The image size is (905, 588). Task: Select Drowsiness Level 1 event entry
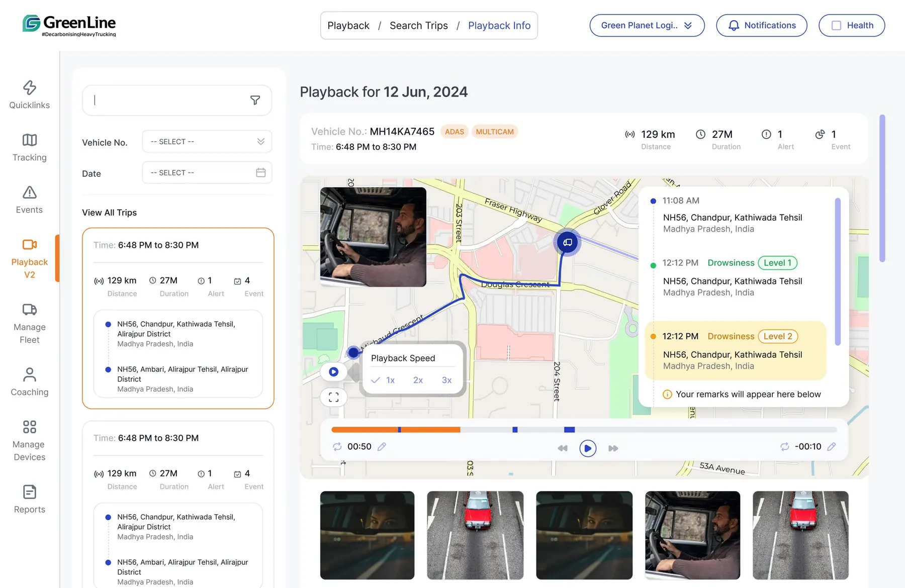(x=736, y=277)
